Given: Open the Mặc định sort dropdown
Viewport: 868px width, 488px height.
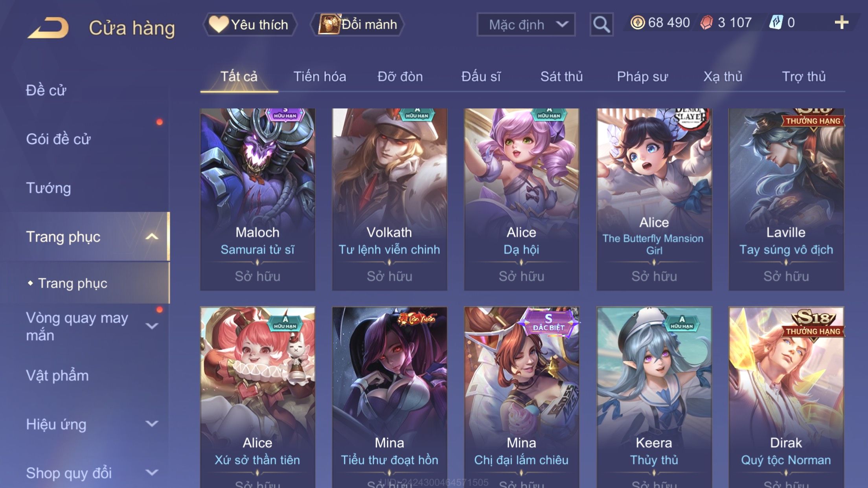Looking at the screenshot, I should point(526,24).
